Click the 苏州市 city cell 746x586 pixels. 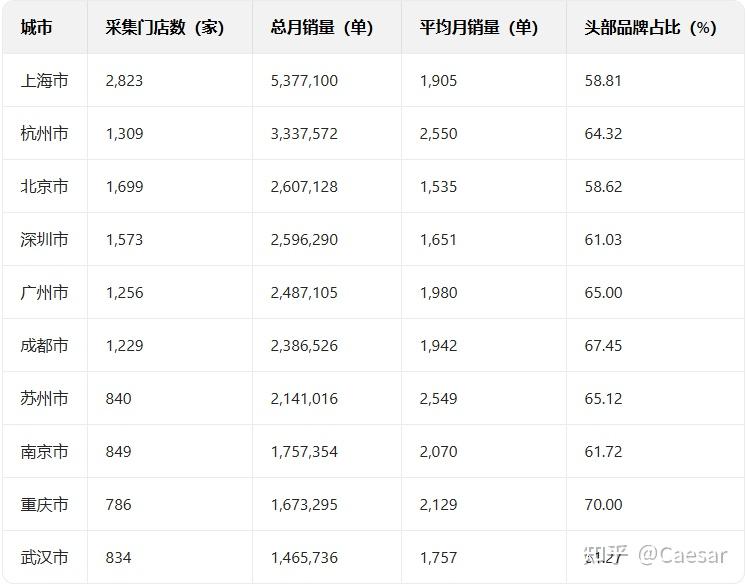(x=45, y=399)
